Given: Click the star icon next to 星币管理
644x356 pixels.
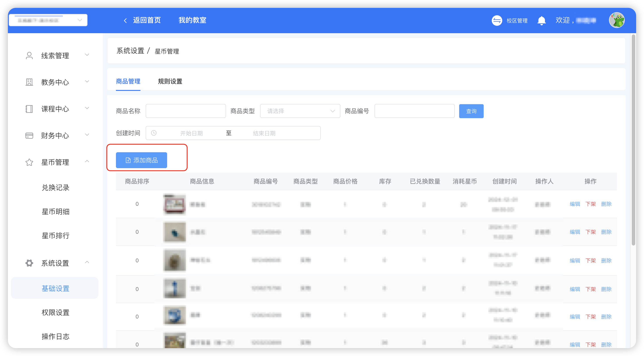Looking at the screenshot, I should click(x=29, y=162).
